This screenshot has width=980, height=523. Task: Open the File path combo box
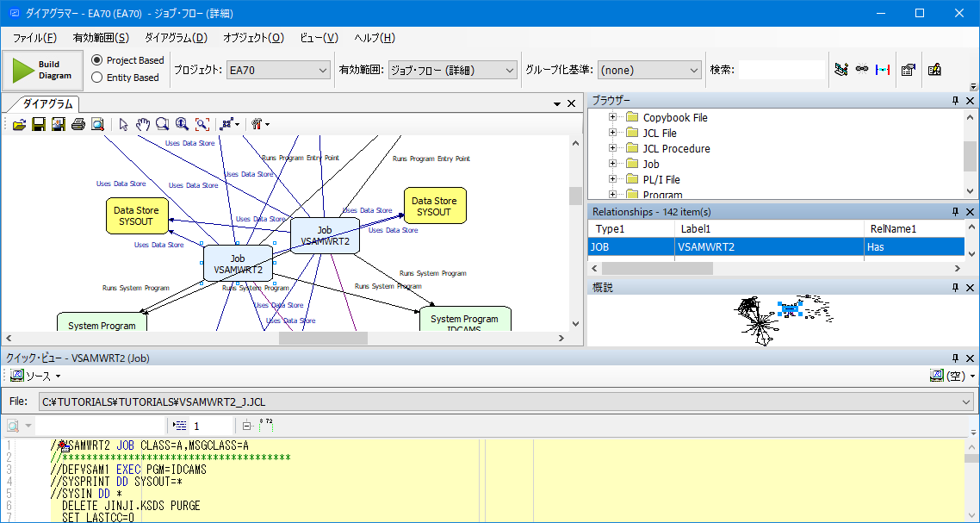(506, 402)
